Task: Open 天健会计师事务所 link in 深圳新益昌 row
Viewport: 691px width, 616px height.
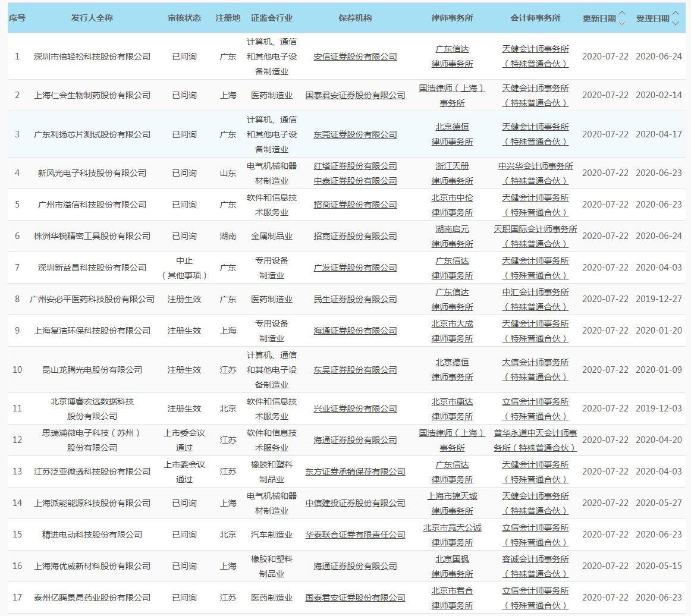Action: click(535, 268)
